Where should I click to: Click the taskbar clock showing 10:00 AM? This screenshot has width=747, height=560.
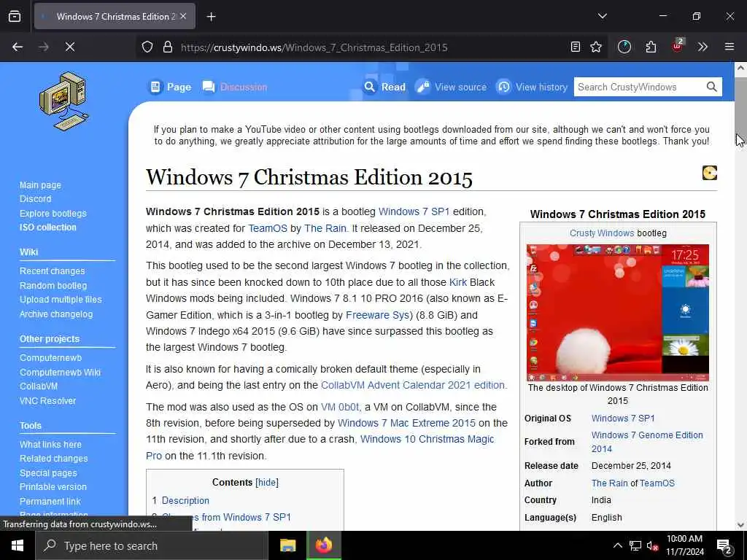(684, 545)
